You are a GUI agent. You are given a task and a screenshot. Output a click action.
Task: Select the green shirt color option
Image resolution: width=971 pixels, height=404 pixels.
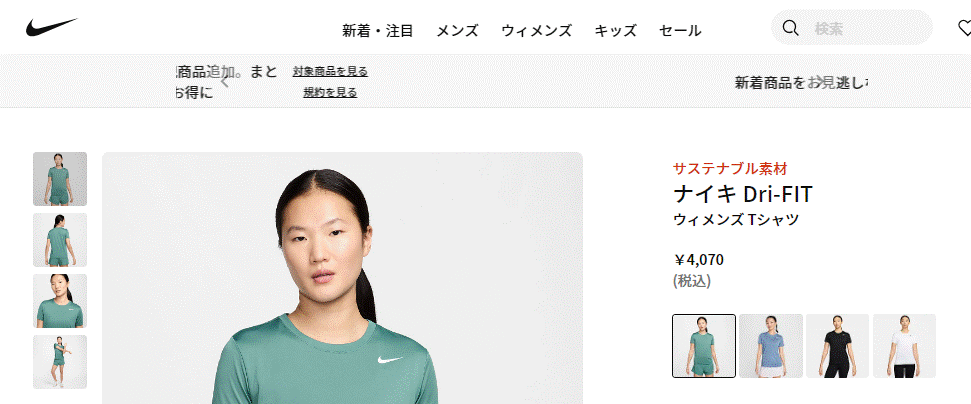(704, 346)
